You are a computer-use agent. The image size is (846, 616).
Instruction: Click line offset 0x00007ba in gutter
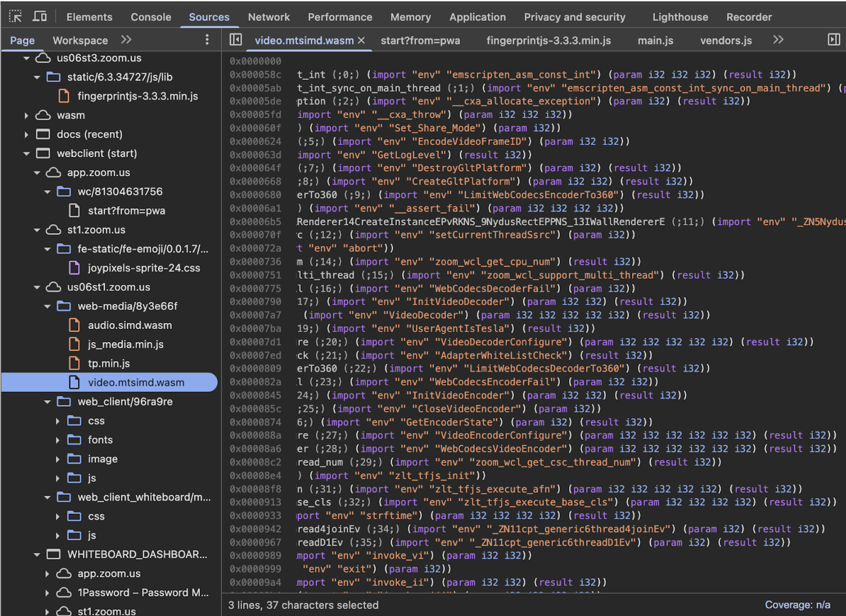[x=256, y=328]
